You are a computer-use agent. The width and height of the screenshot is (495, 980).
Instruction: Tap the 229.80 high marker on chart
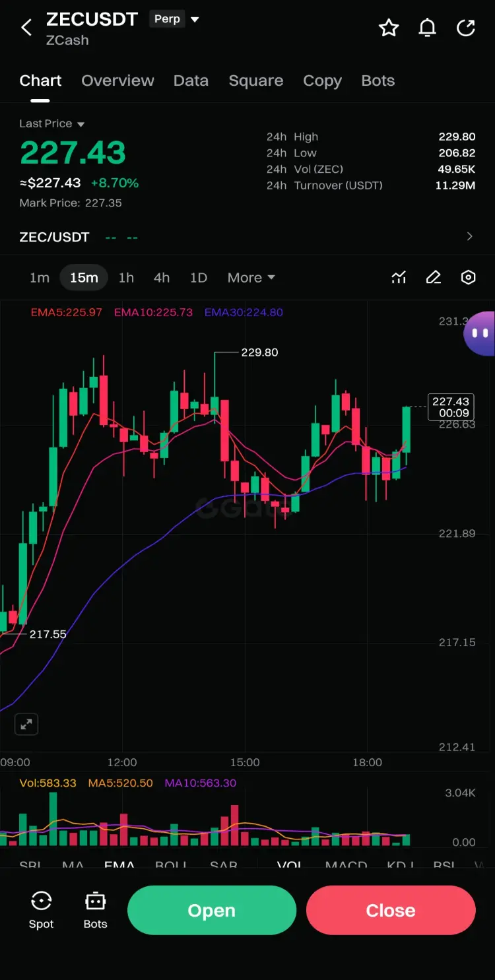[259, 352]
